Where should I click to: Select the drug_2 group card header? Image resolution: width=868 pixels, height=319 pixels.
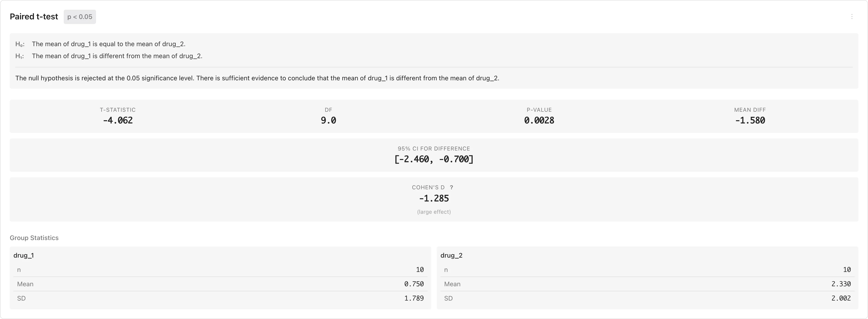click(x=451, y=255)
